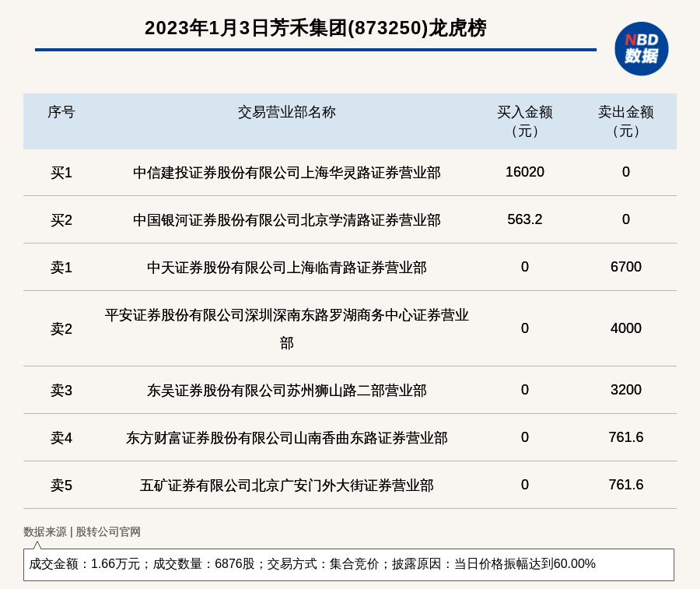The width and height of the screenshot is (700, 589).
Task: Select the 卖4 row label
Action: pos(61,437)
